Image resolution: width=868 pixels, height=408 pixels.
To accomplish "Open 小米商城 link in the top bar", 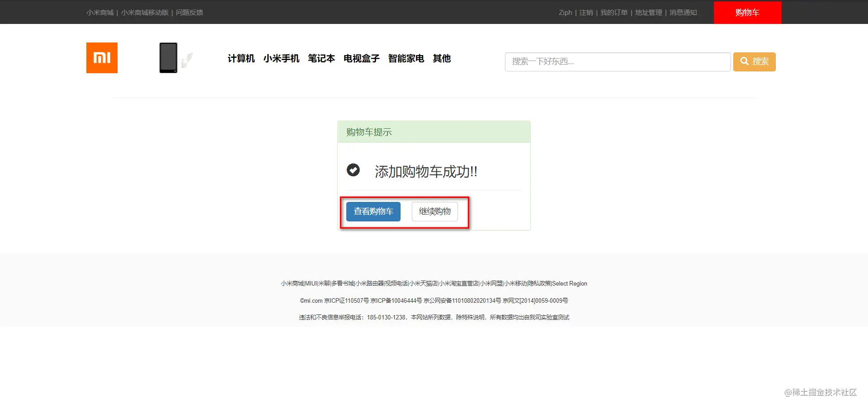I will tap(100, 13).
